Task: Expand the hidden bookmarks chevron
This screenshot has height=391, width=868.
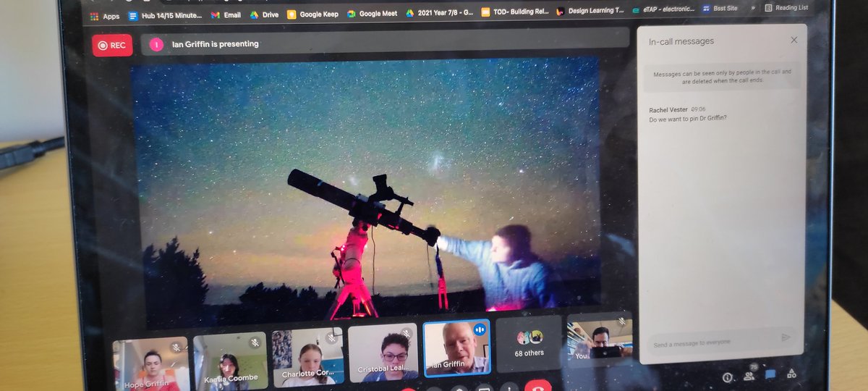Action: click(752, 9)
